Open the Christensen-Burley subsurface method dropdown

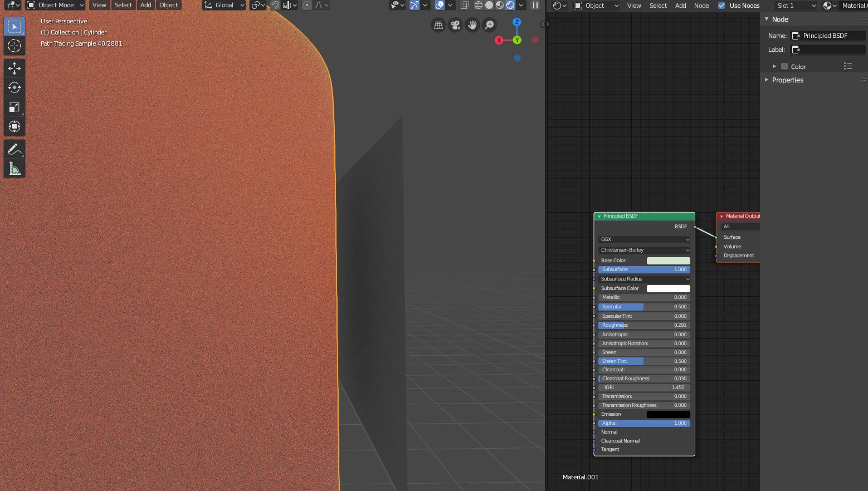point(645,250)
